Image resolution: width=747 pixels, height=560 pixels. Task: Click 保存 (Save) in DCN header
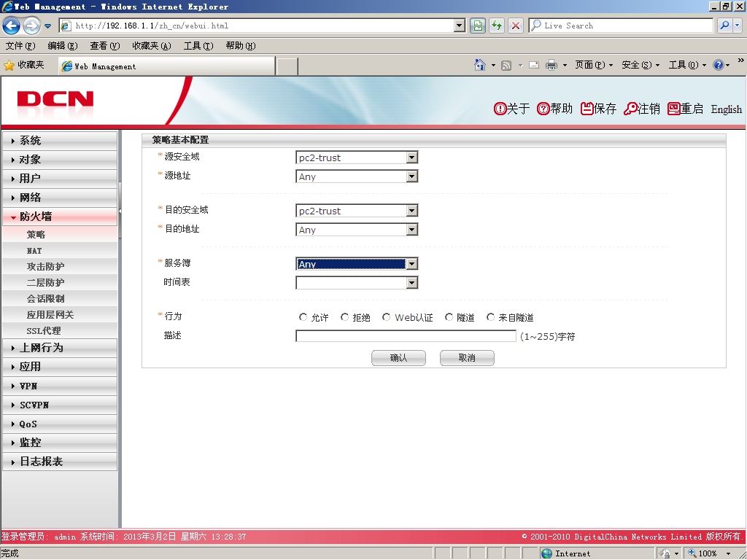click(x=599, y=109)
